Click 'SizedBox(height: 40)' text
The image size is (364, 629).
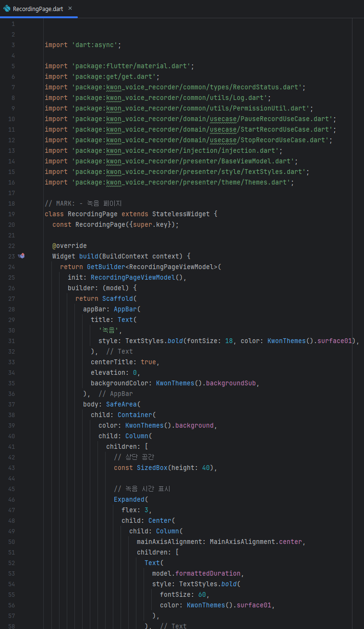point(175,468)
